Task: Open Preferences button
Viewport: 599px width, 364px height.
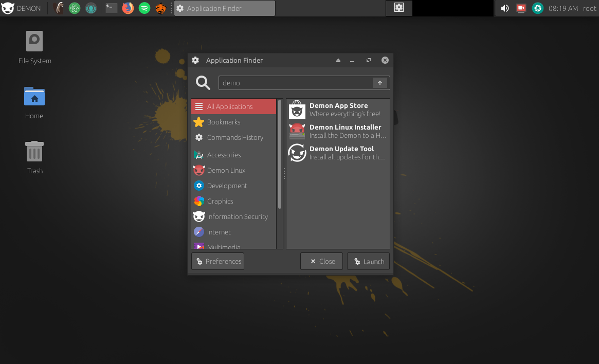Action: coord(218,261)
